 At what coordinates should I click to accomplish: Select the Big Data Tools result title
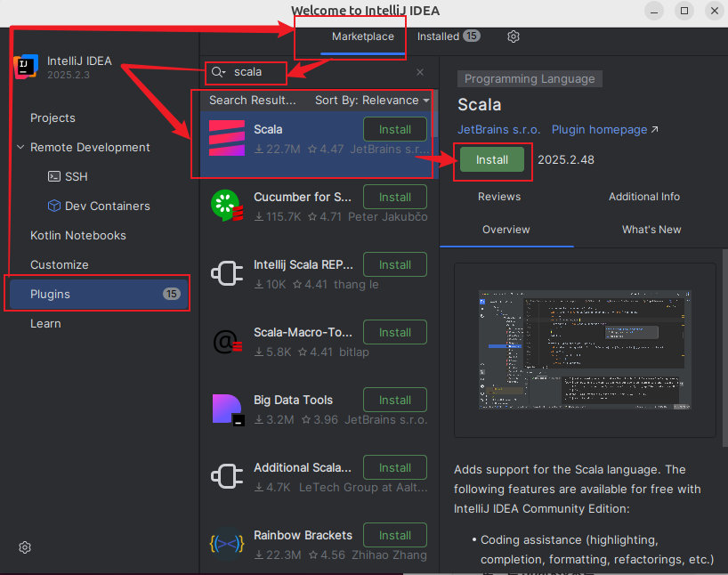click(x=293, y=400)
